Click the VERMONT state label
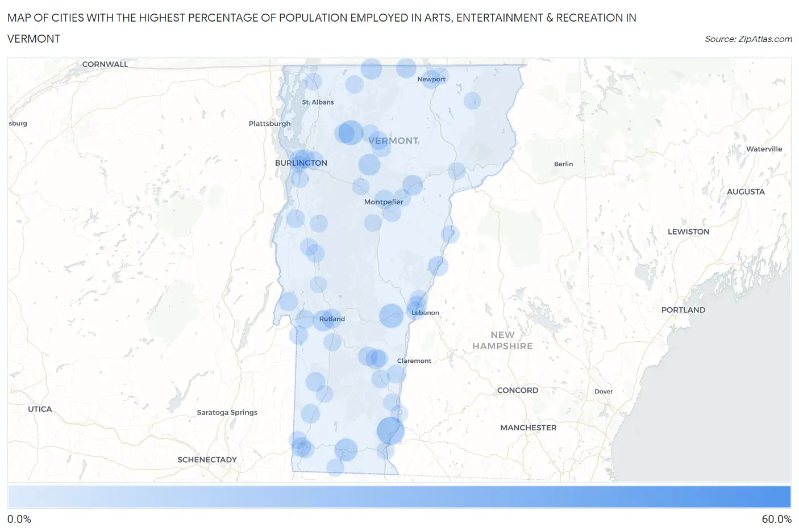The height and width of the screenshot is (532, 799). 393,141
